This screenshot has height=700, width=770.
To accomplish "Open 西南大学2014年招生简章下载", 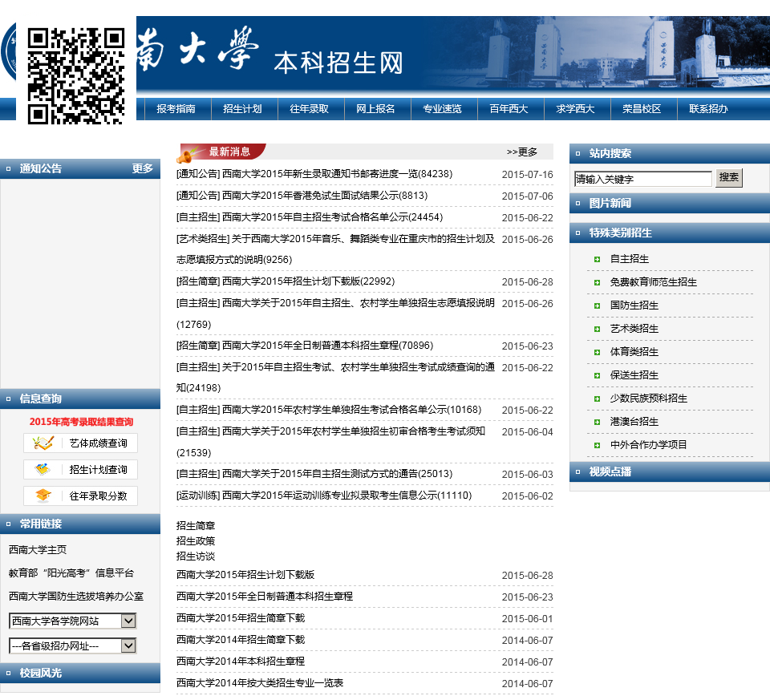I will click(x=241, y=640).
